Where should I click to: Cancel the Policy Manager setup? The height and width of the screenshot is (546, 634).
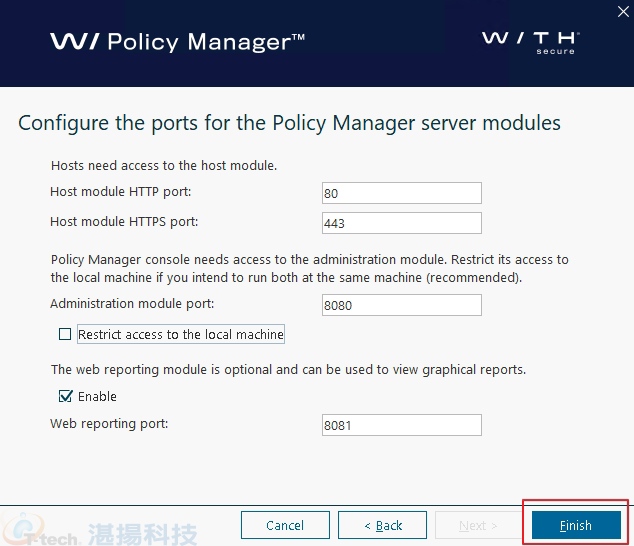coord(285,525)
